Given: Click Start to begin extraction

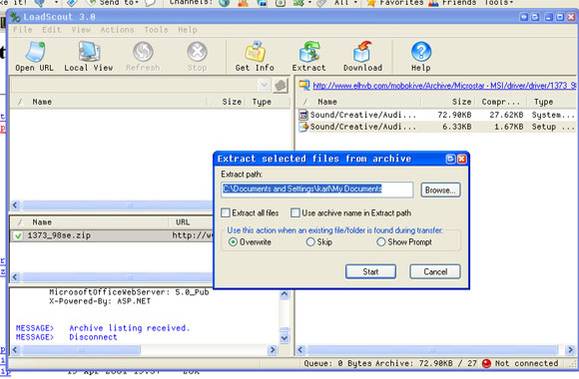Looking at the screenshot, I should tap(371, 272).
